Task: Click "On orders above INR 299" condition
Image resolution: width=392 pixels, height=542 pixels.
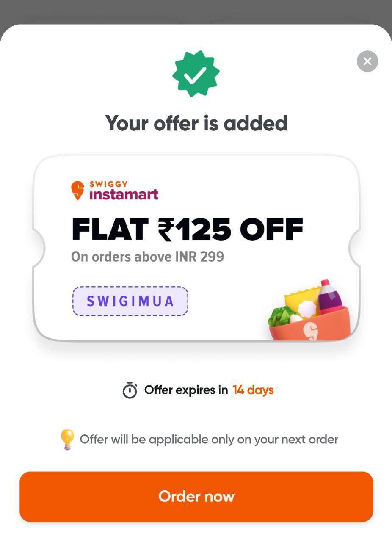Action: click(147, 257)
